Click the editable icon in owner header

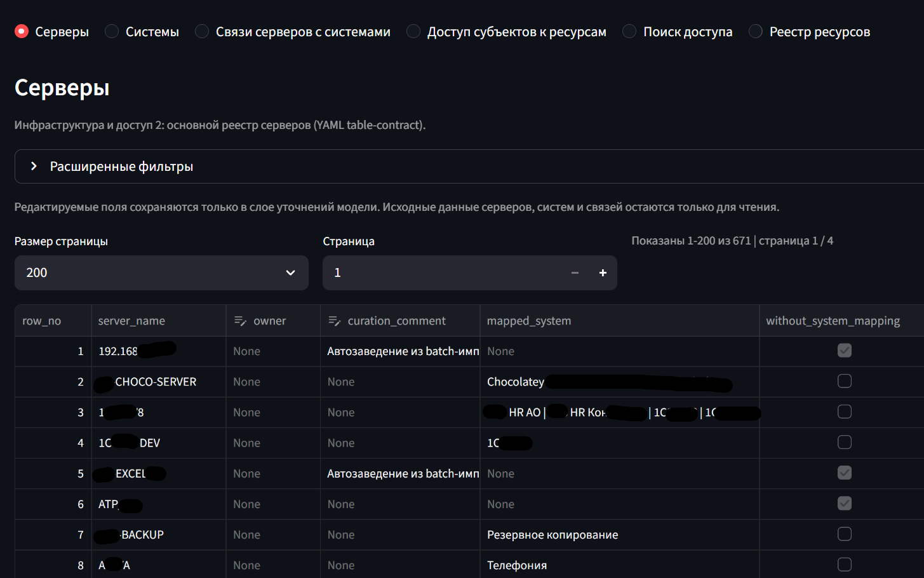[240, 321]
